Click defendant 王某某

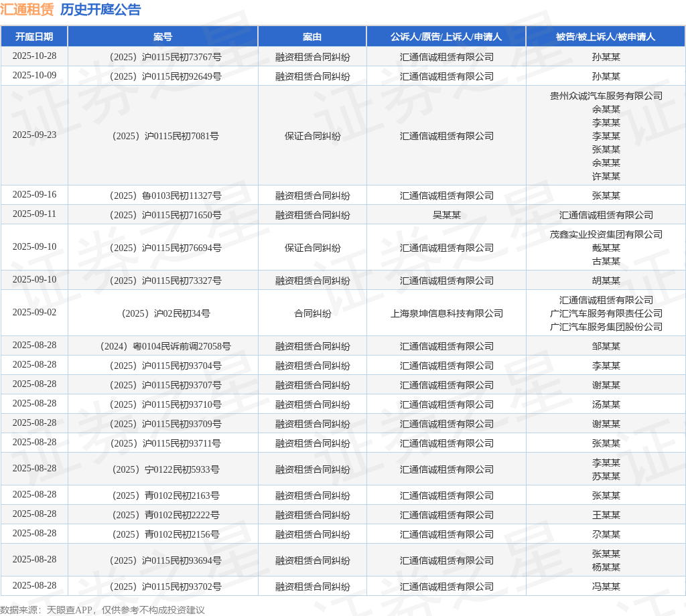606,515
